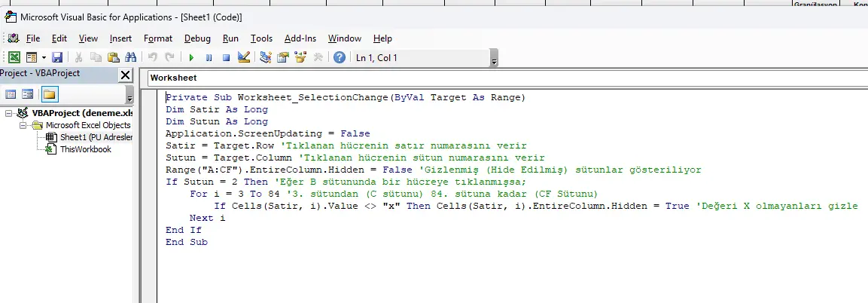Click the VBA app icon in title bar
The height and width of the screenshot is (303, 868).
click(10, 17)
